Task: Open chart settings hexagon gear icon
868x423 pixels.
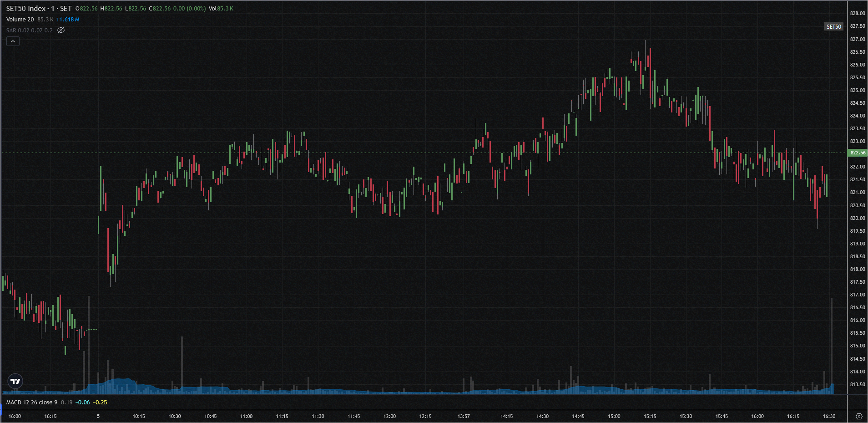Action: coord(858,416)
